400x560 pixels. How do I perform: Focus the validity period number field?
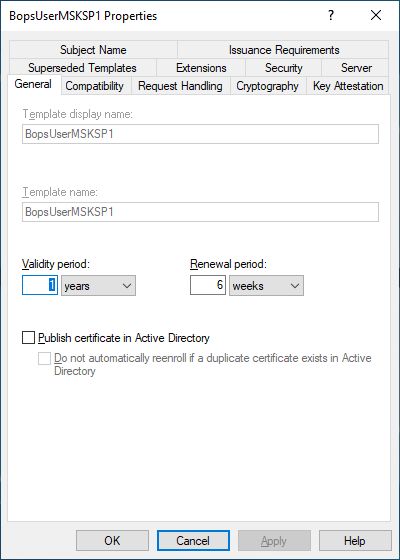(x=40, y=285)
